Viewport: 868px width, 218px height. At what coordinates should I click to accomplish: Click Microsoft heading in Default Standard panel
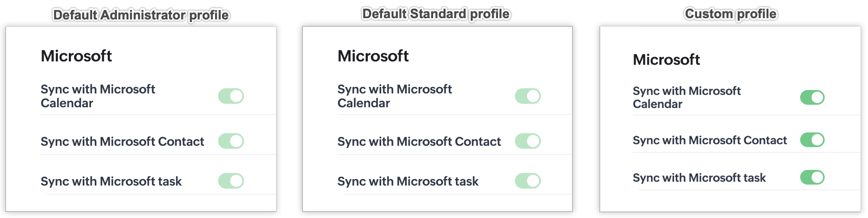click(373, 56)
